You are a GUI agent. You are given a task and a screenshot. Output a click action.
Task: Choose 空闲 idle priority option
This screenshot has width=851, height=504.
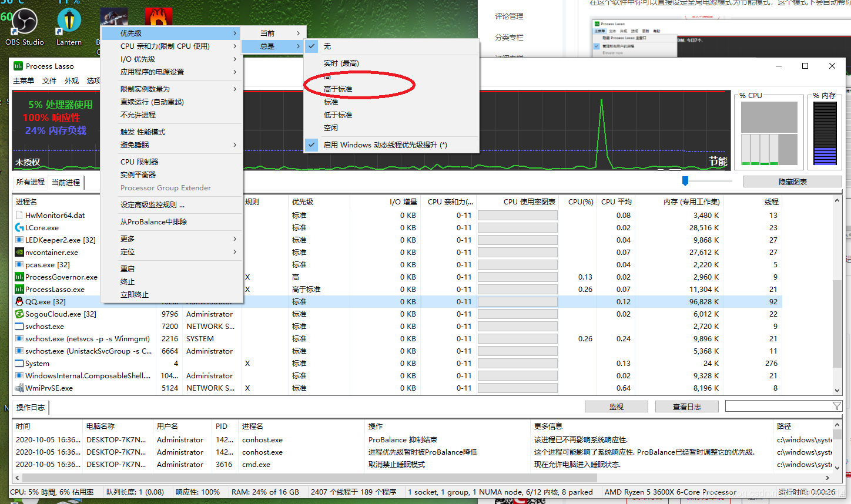pos(391,128)
